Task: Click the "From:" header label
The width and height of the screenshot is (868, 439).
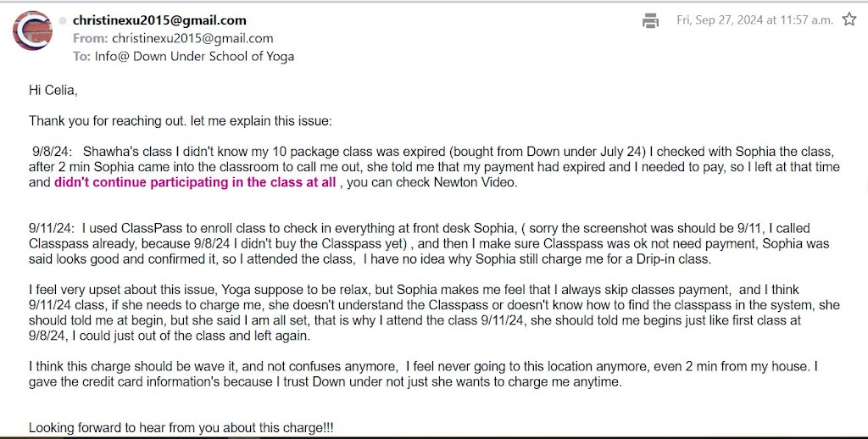Action: pyautogui.click(x=90, y=38)
